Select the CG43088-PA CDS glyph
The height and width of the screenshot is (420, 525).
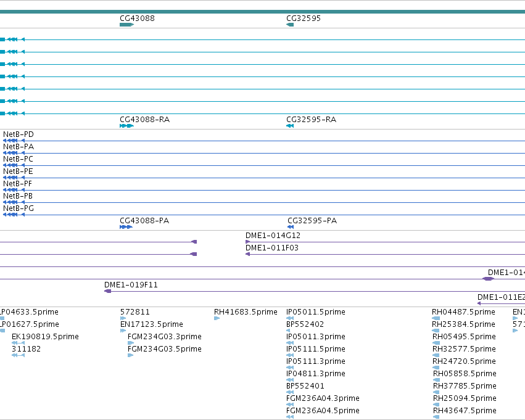126,227
